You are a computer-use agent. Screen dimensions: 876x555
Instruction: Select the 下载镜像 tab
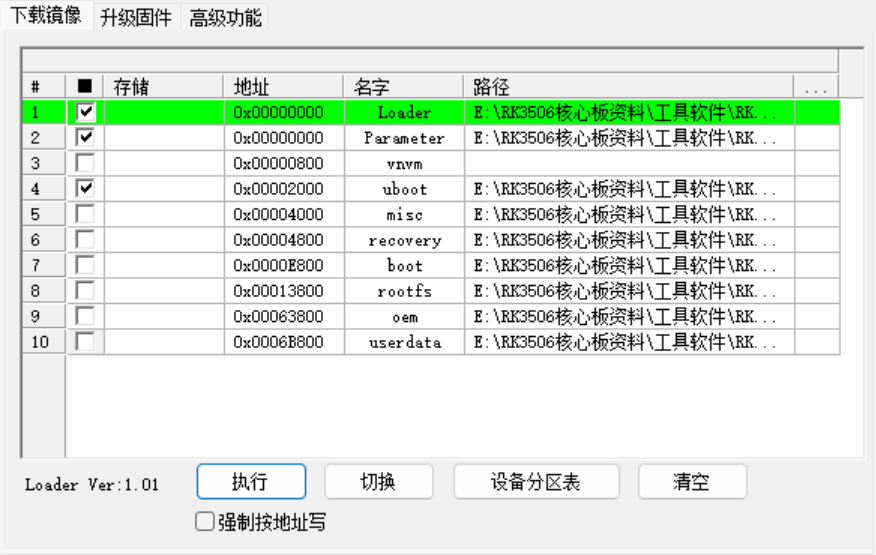click(46, 17)
